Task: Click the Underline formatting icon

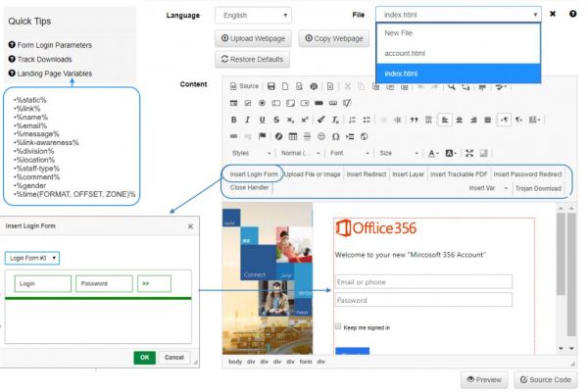Action: point(263,119)
